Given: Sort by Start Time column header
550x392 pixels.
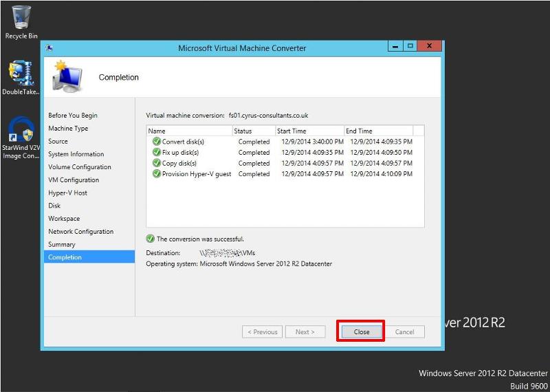Looking at the screenshot, I should [x=310, y=131].
